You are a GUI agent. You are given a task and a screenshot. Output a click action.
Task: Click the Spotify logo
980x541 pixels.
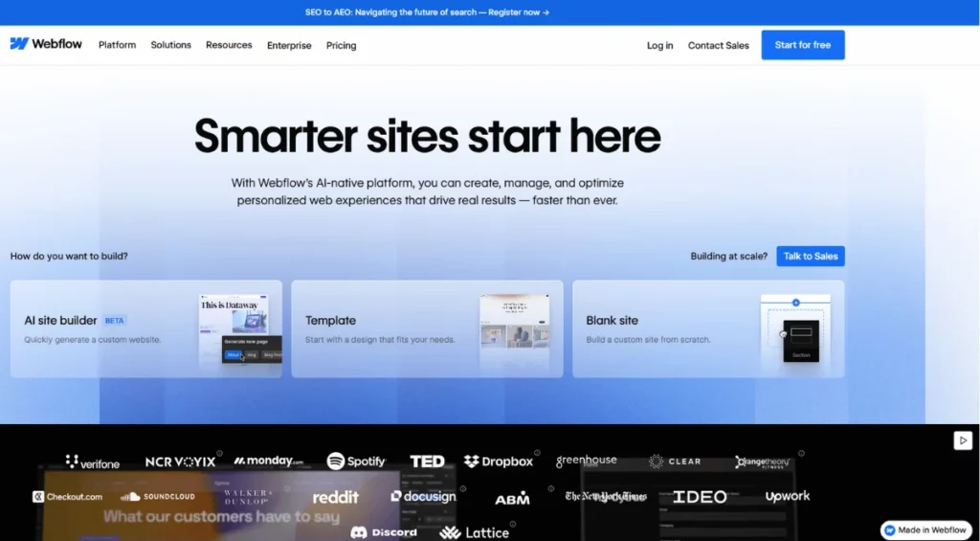356,461
